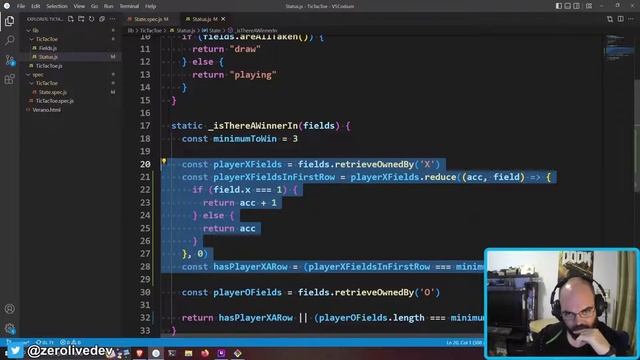This screenshot has width=640, height=360.
Task: Click Open Changes icon in editor toolbar
Action: (x=610, y=19)
